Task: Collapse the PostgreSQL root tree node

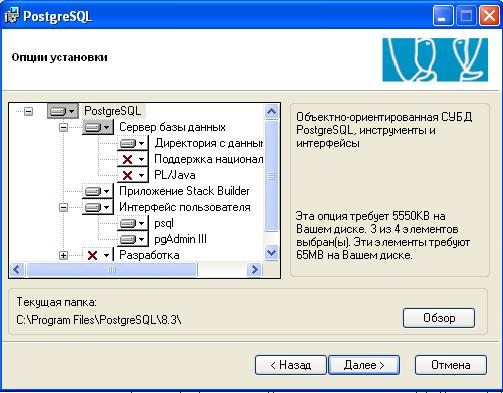Action: click(x=29, y=111)
